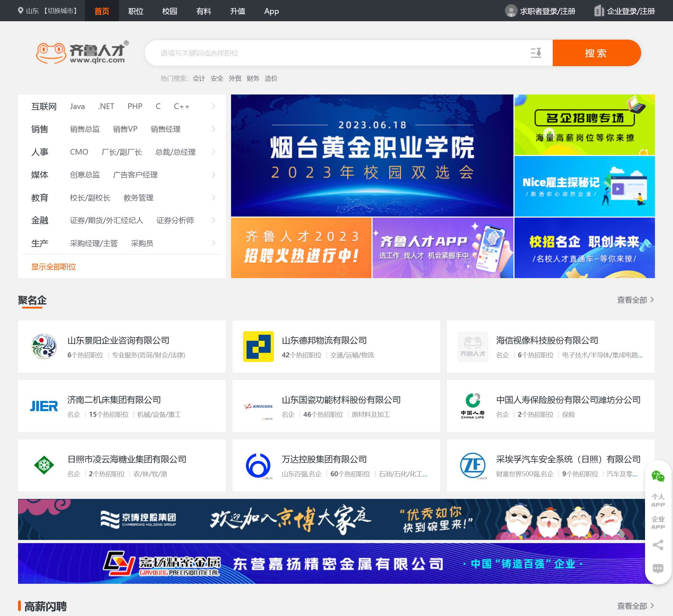Click the PHP job link

tap(135, 106)
